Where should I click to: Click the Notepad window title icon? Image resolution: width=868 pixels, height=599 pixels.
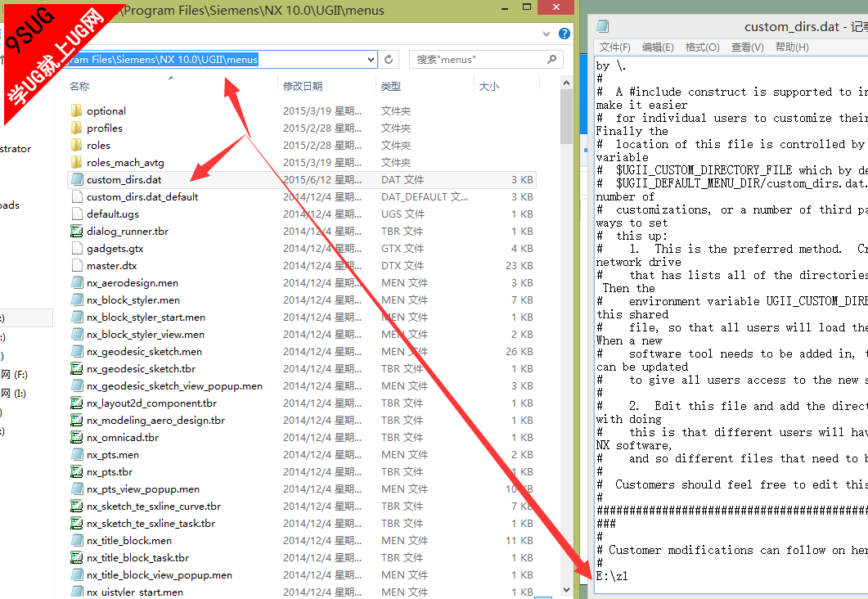coord(603,26)
